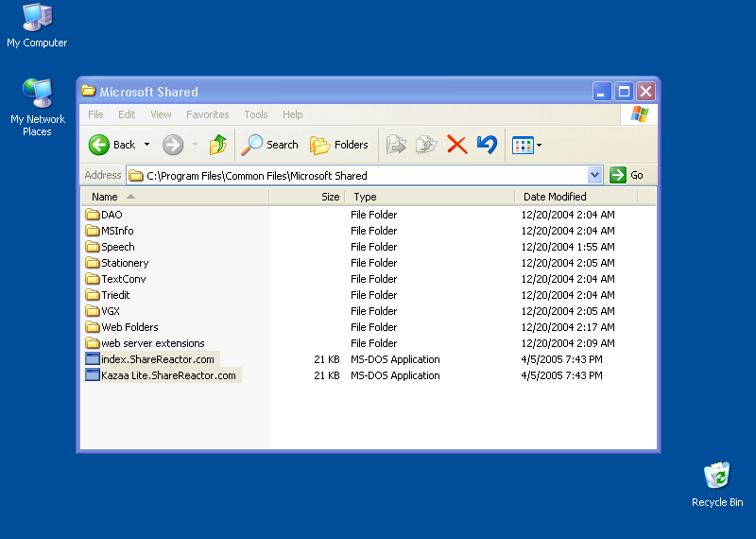
Task: Open the Favorites menu
Action: pos(207,114)
